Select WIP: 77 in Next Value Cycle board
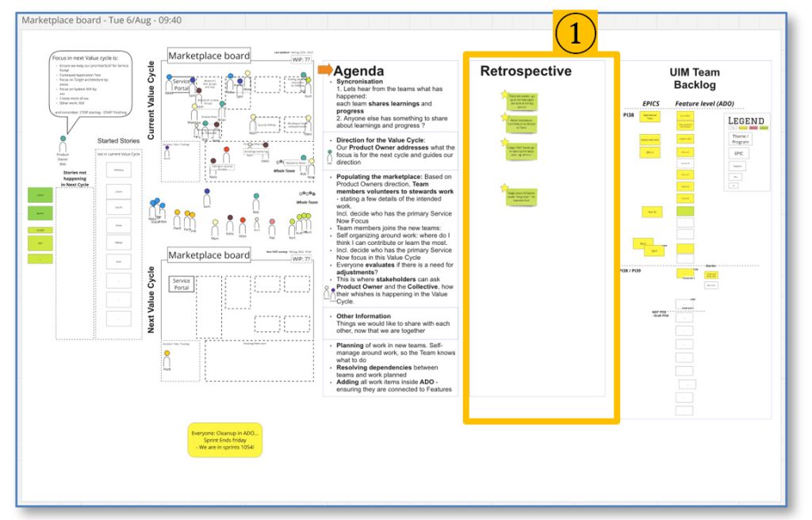Viewport: 812px width, 520px height. click(x=301, y=259)
